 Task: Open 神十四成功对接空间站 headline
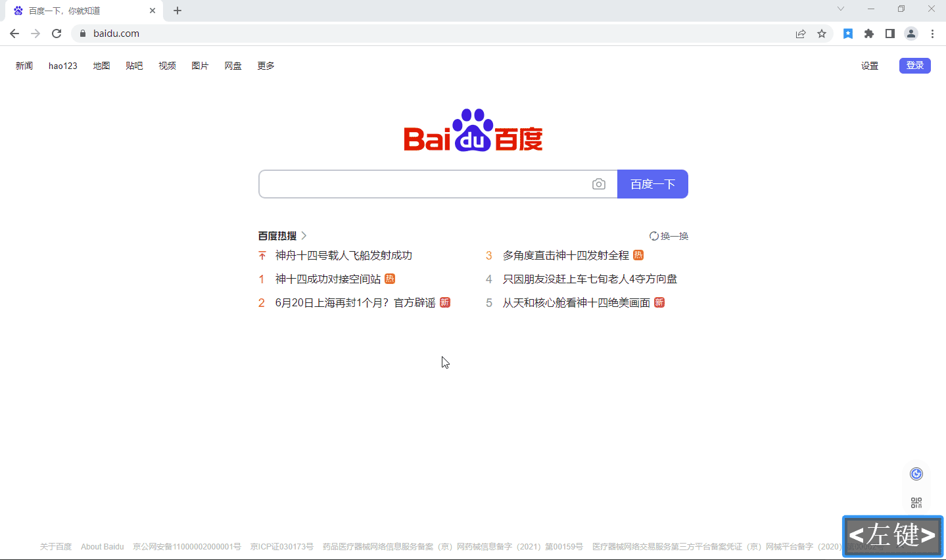pos(328,279)
